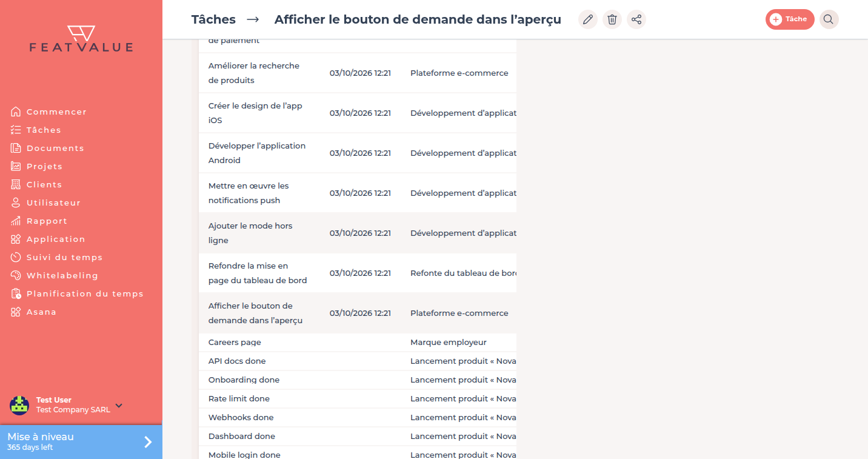Delete the task using the trash icon
Screen dimensions: 868x459
click(612, 19)
